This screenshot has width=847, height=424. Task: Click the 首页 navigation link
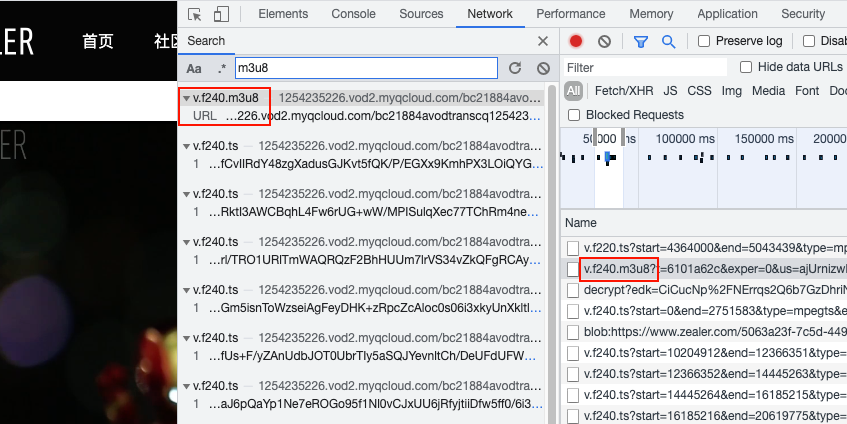98,41
